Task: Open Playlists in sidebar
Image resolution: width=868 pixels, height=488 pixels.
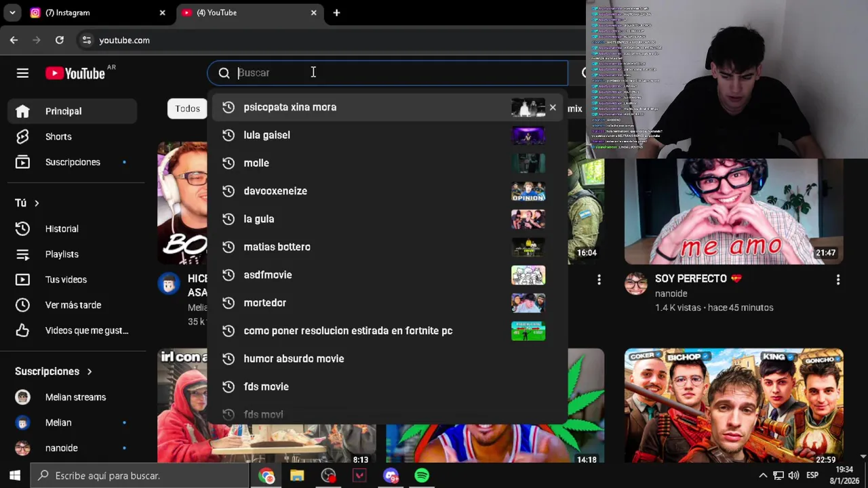Action: coord(73,254)
